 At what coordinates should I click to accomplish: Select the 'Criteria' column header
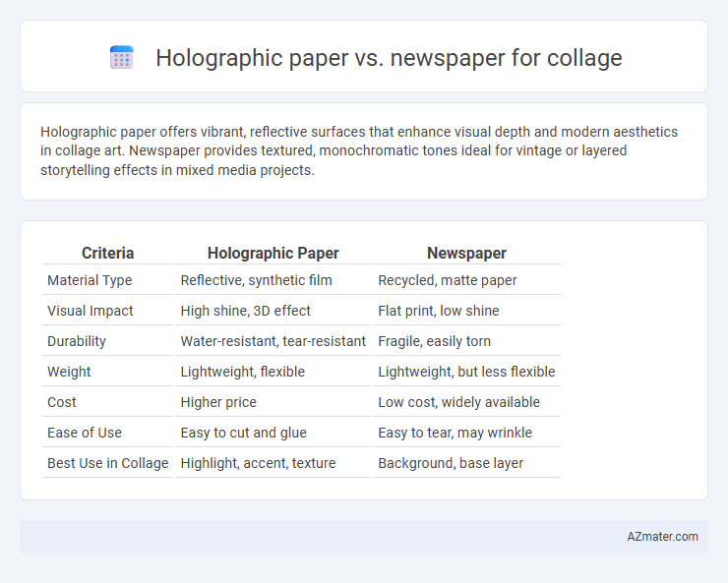tap(107, 253)
